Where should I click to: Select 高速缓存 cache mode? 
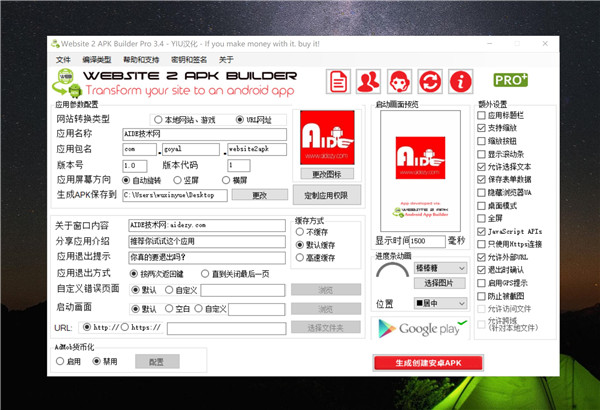(316, 258)
